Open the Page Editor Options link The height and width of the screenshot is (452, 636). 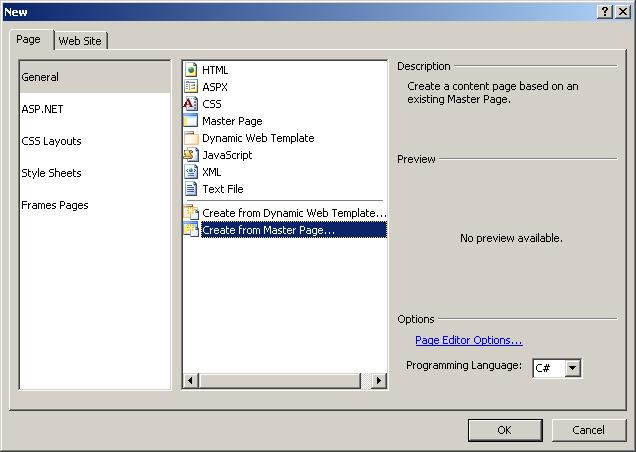coord(468,340)
